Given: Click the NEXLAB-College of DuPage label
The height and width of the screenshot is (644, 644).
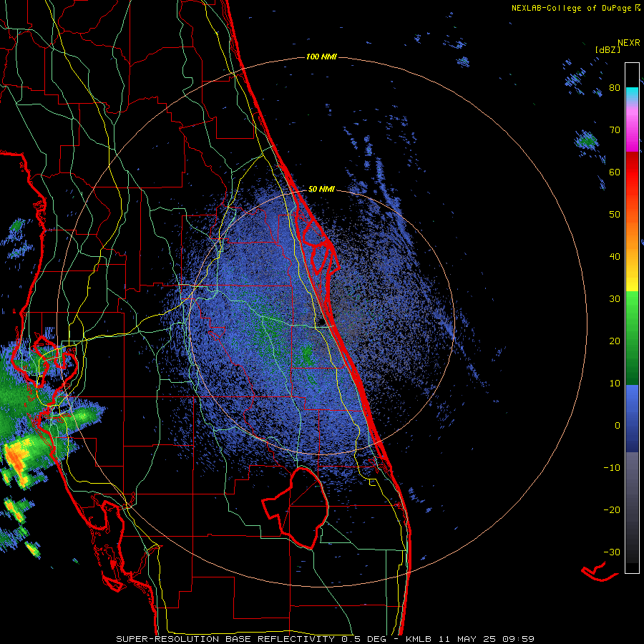Looking at the screenshot, I should point(572,8).
